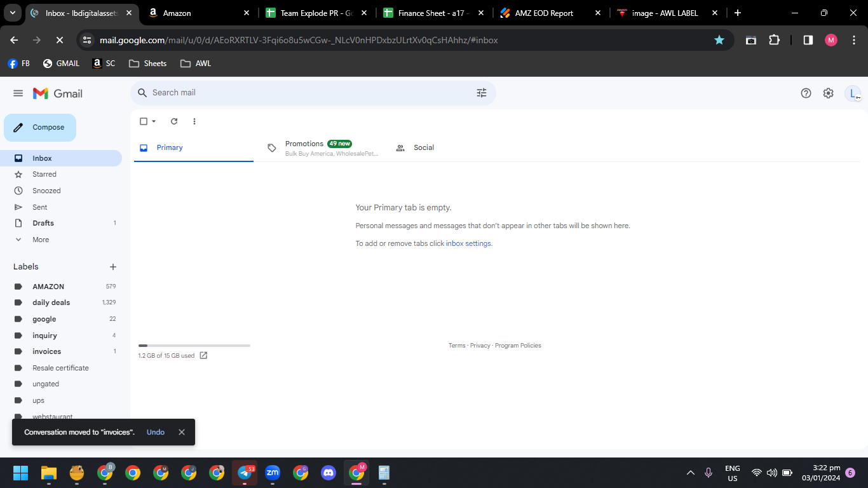This screenshot has height=488, width=868.
Task: Open the Sheets bookmark folder
Action: [147, 64]
